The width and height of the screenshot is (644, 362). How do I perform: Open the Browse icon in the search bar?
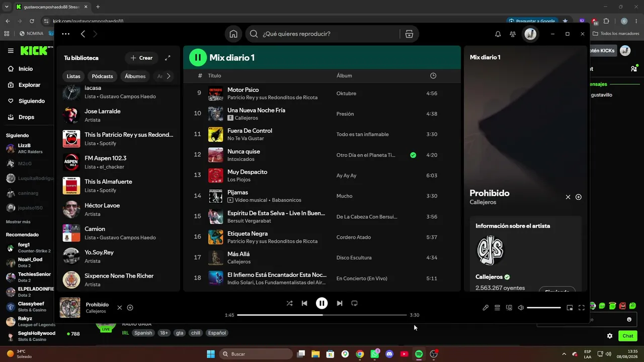(409, 34)
